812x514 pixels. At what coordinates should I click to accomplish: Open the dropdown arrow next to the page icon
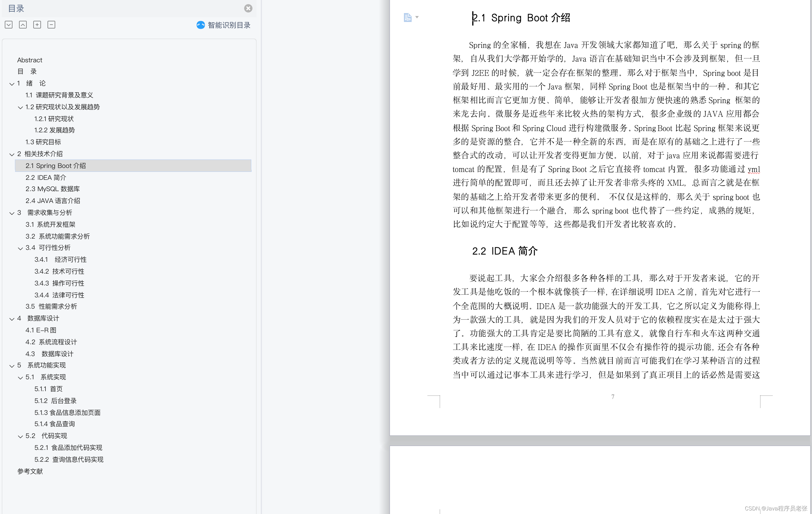point(418,18)
